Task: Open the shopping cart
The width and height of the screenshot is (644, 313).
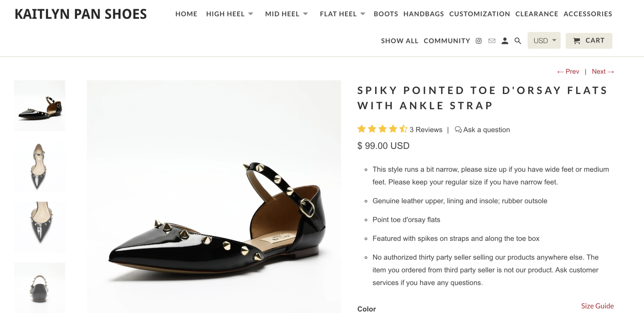Action: pyautogui.click(x=589, y=41)
